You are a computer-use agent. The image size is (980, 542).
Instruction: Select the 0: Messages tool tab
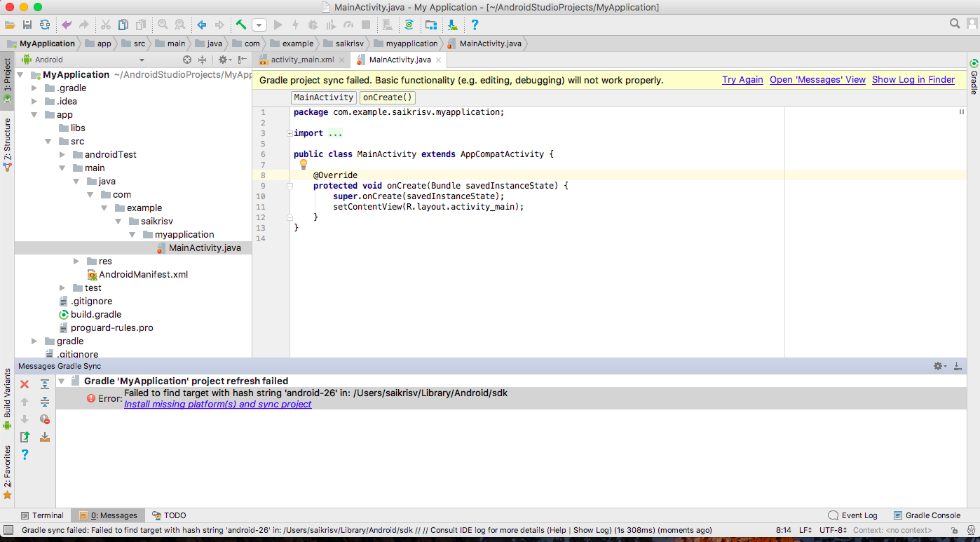pos(108,515)
